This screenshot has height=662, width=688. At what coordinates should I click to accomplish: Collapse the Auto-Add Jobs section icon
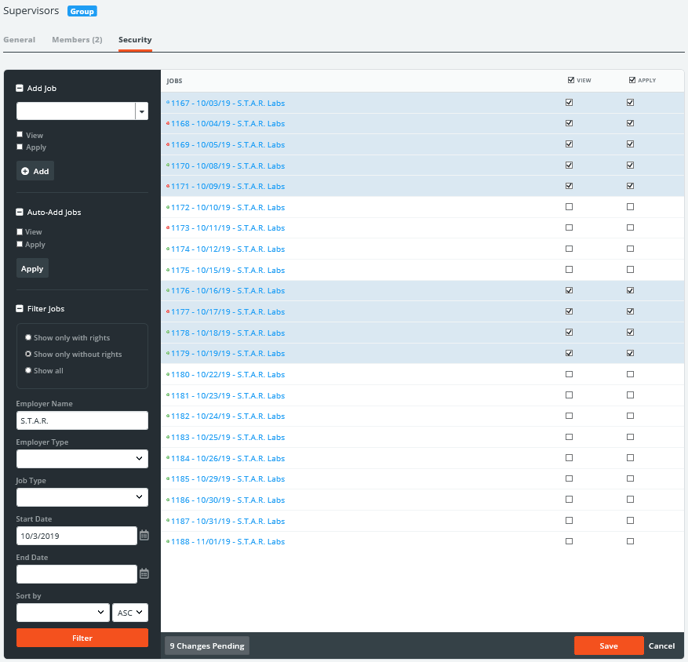pos(20,212)
